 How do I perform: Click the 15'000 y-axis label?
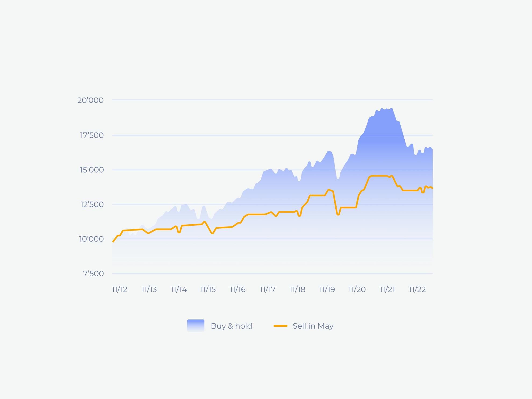point(92,170)
